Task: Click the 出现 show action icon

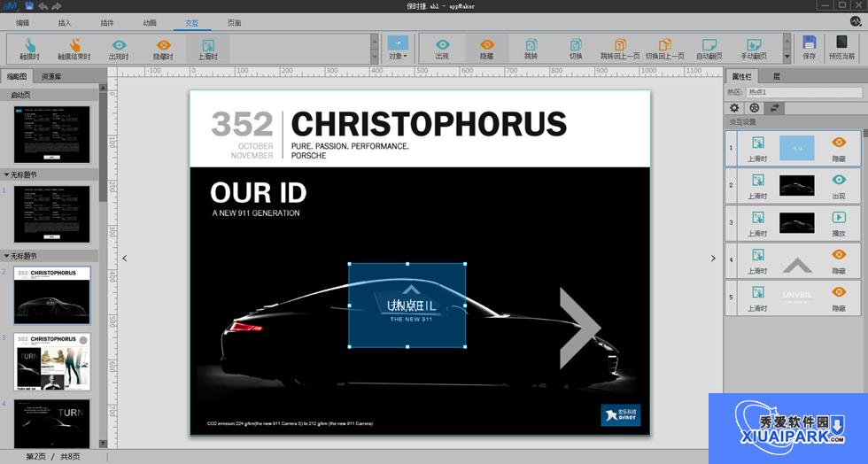Action: coord(442,44)
